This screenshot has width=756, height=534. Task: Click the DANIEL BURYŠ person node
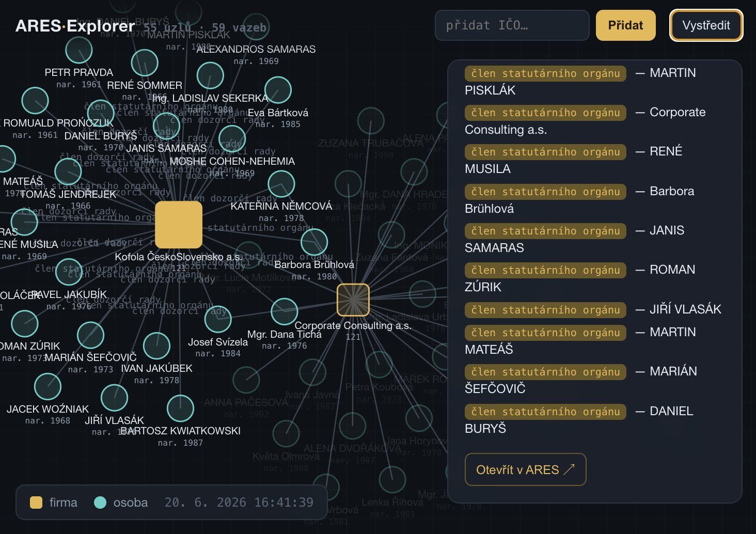[101, 113]
